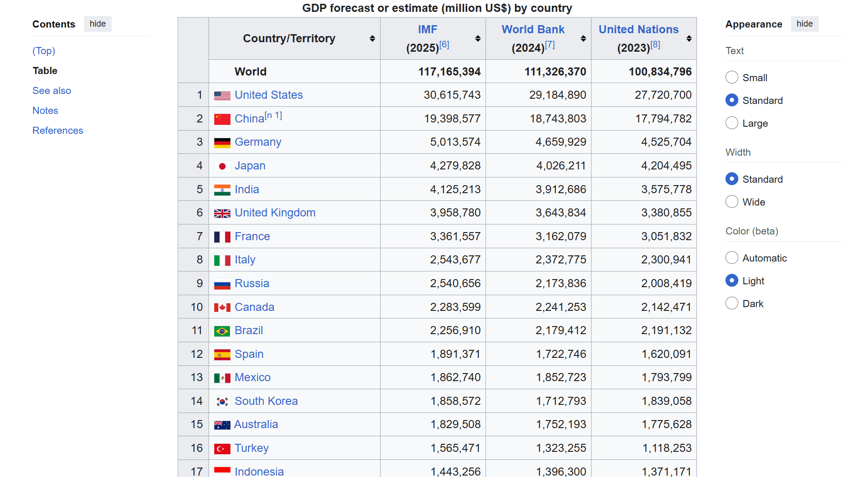The height and width of the screenshot is (477, 868).
Task: Click the Turkey flag icon
Action: (x=222, y=449)
